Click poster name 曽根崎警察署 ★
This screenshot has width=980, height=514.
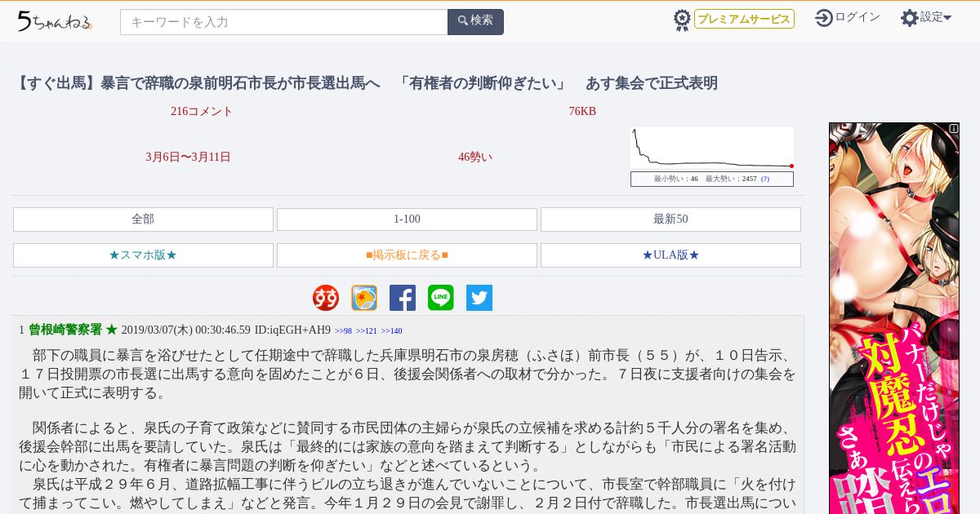(x=73, y=330)
